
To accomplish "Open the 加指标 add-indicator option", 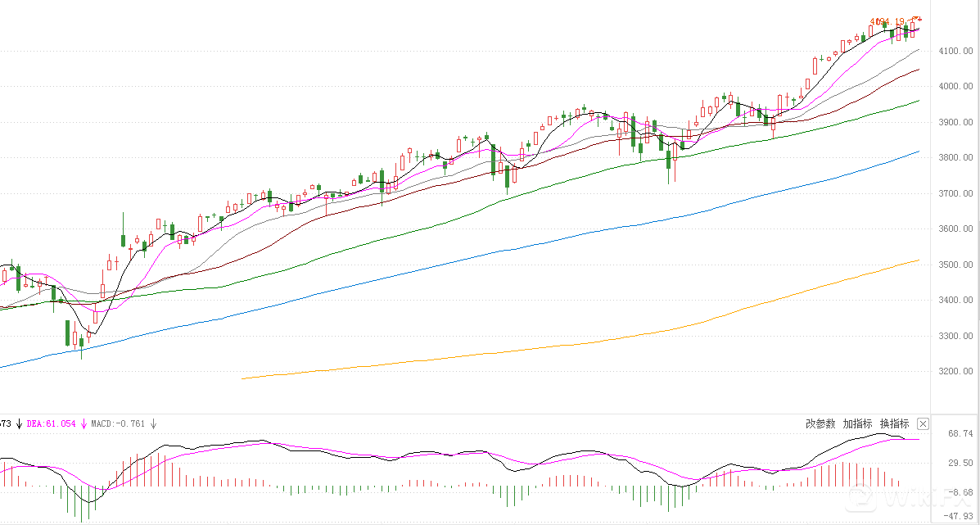I will [857, 423].
